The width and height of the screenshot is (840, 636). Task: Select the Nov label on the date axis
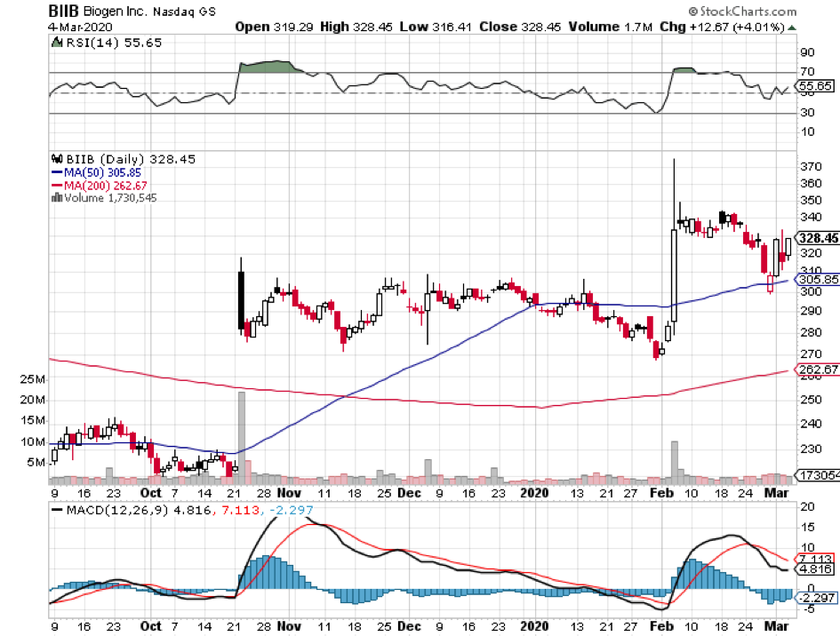tap(288, 490)
